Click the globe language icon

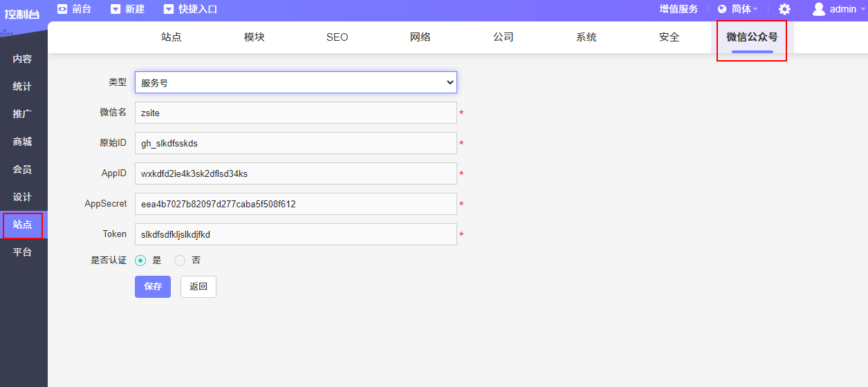[x=722, y=9]
